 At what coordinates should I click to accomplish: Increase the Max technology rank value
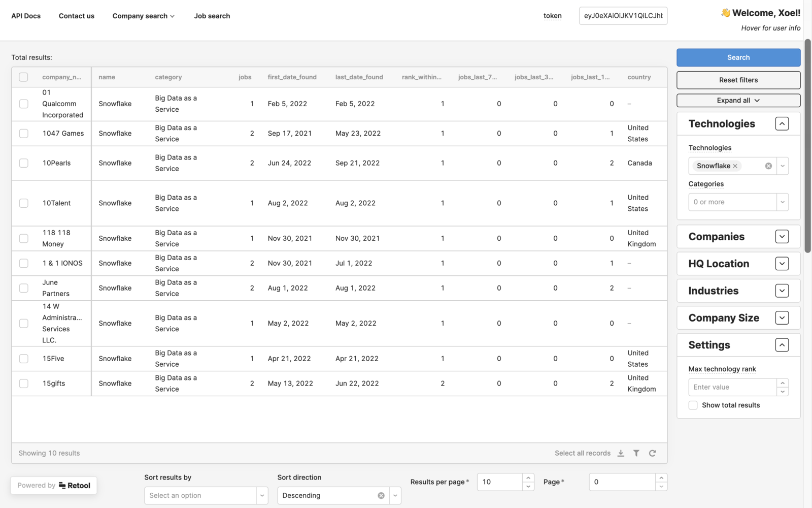pos(783,383)
